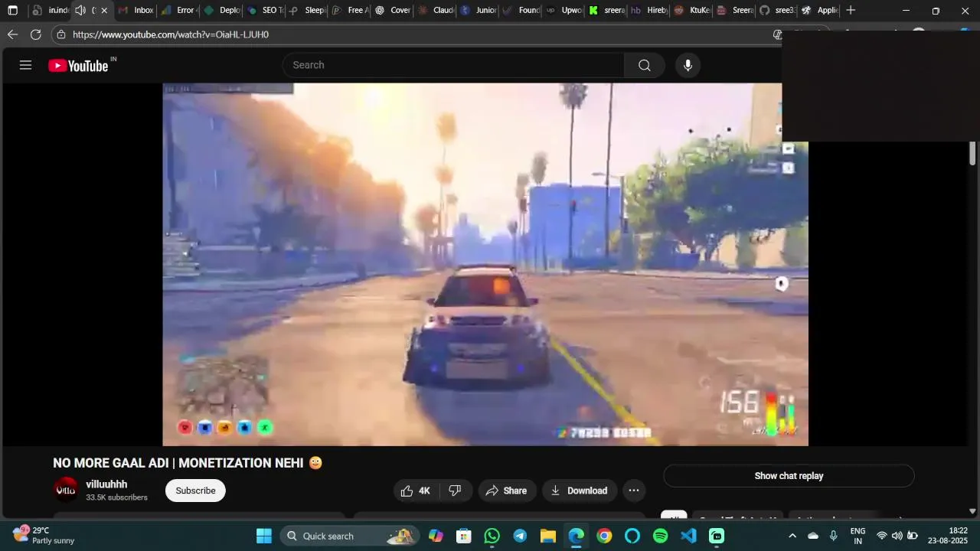Viewport: 980px width, 551px height.
Task: Switch to the Claude tab
Action: [x=435, y=10]
